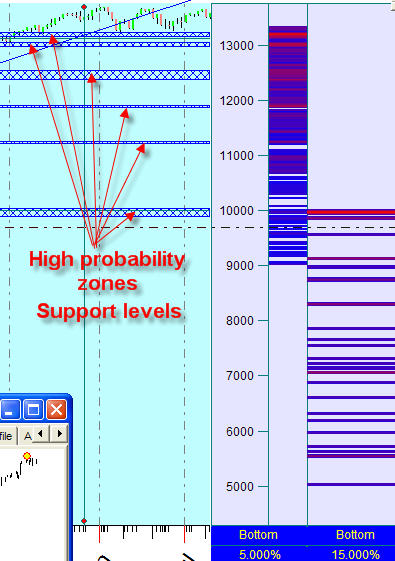Screen dimensions: 395x561
Task: Minimize the small chart window
Action: 10,409
